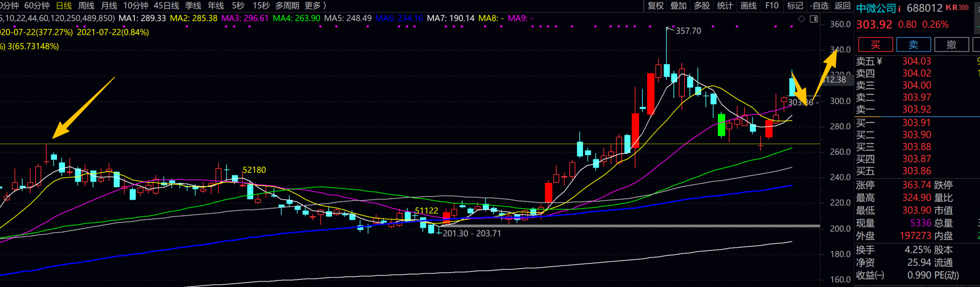Image resolution: width=980 pixels, height=287 pixels.
Task: Switch to 多股 multi-stock view
Action: (702, 6)
